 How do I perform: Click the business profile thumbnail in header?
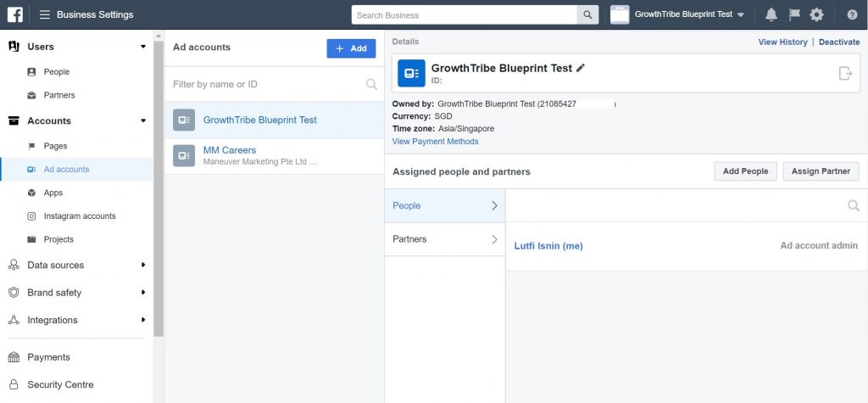click(x=620, y=15)
